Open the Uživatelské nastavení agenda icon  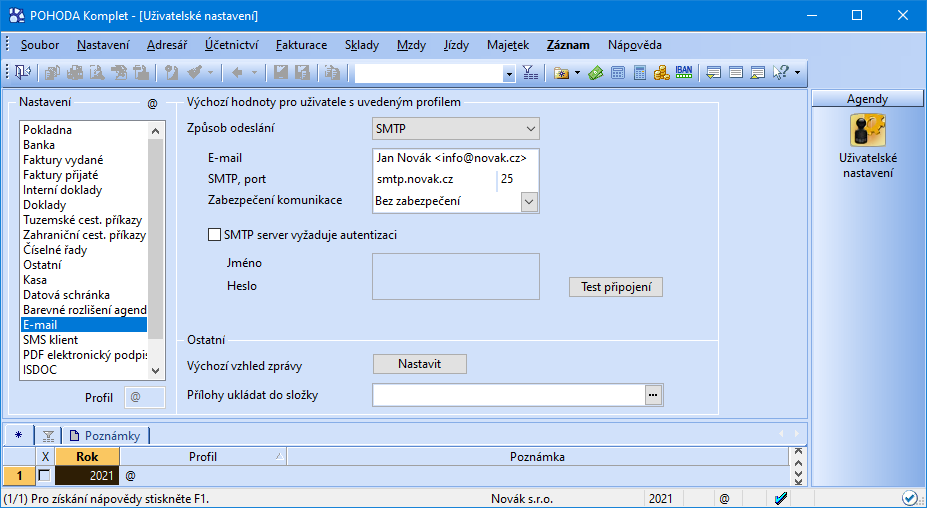[x=867, y=130]
